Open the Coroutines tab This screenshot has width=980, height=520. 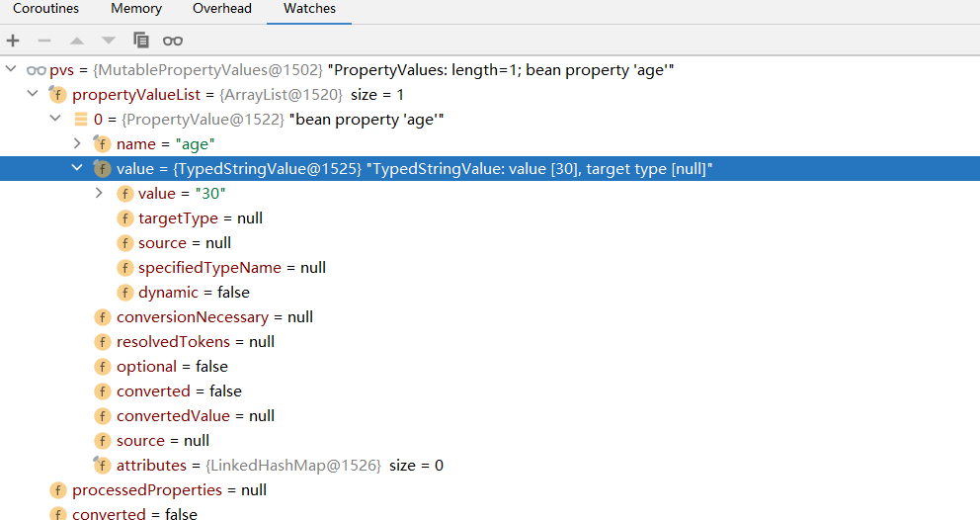[x=45, y=9]
